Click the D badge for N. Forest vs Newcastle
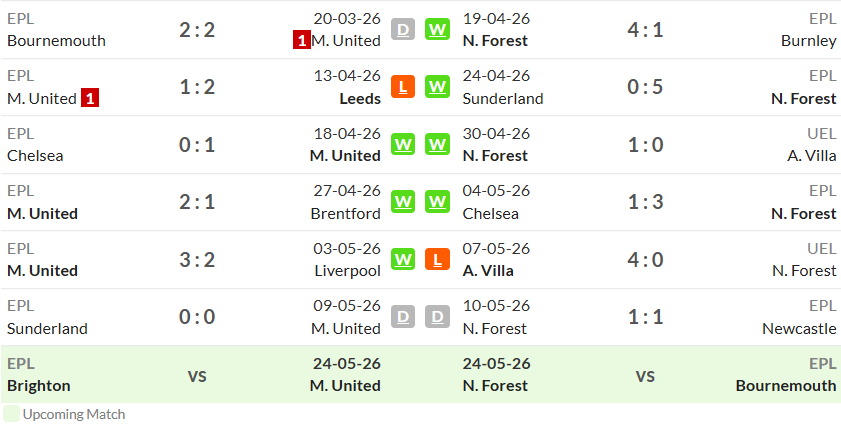841x428 pixels. tap(437, 316)
